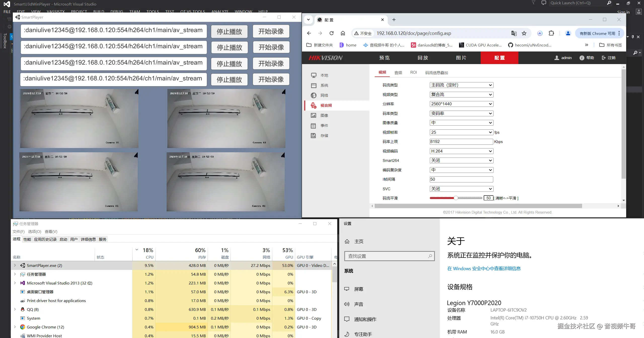Click the 帮助 help icon
The width and height of the screenshot is (644, 338).
tap(582, 58)
